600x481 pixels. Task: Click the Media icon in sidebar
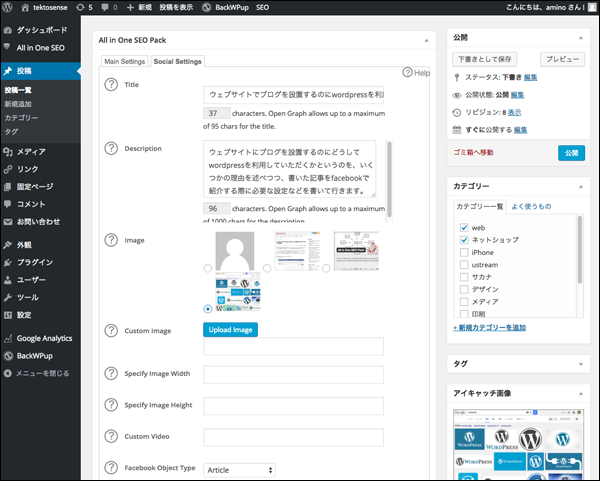click(x=9, y=151)
